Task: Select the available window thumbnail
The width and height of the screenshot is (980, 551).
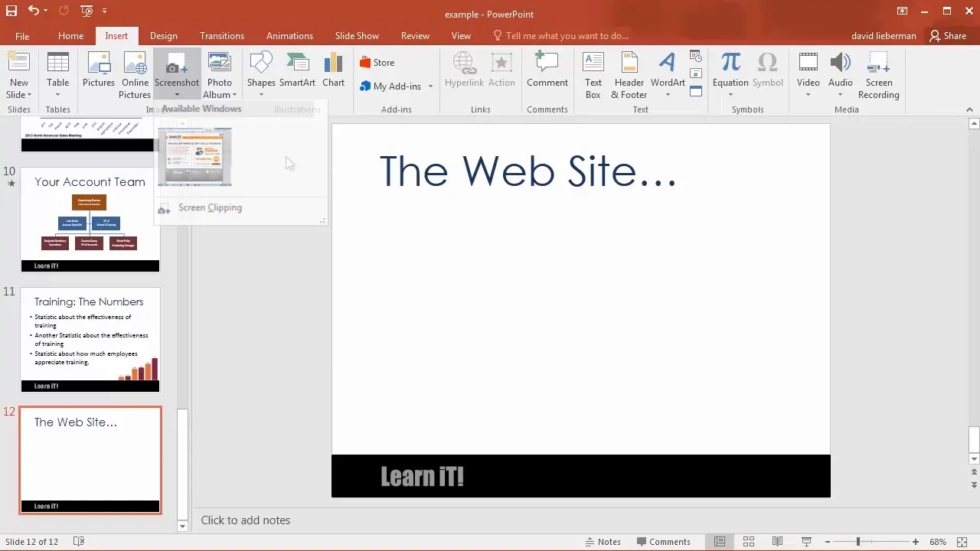Action: click(x=194, y=157)
